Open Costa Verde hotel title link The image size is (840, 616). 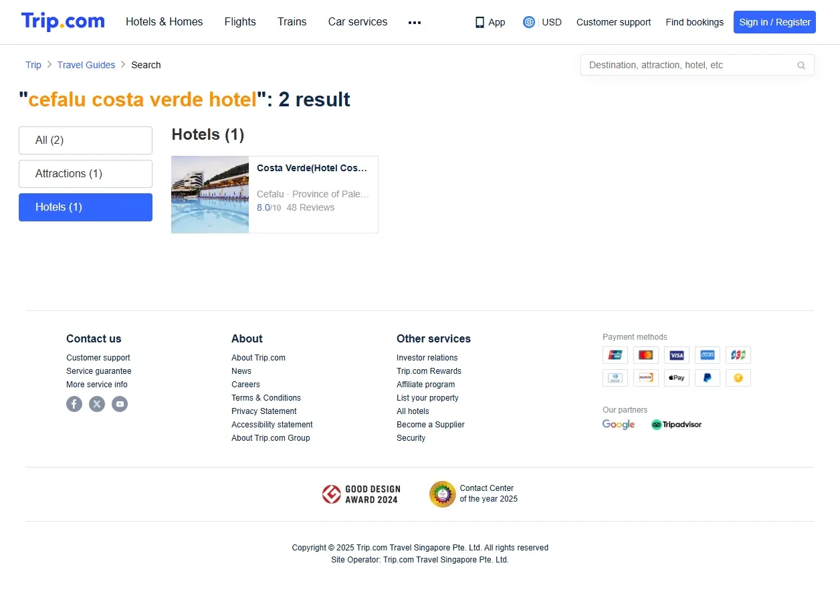point(312,168)
